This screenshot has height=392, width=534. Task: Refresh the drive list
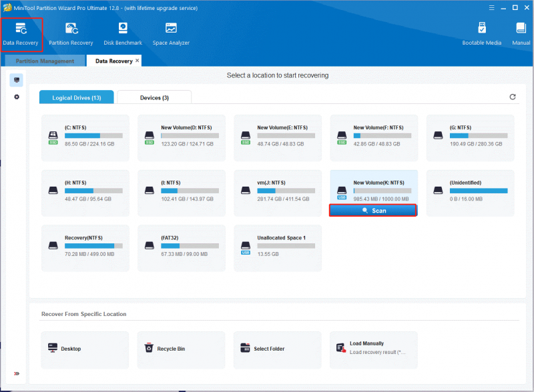pos(512,97)
